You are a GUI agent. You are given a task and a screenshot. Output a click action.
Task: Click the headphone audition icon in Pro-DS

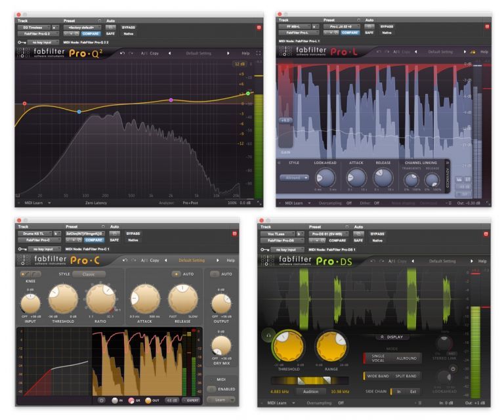click(268, 335)
